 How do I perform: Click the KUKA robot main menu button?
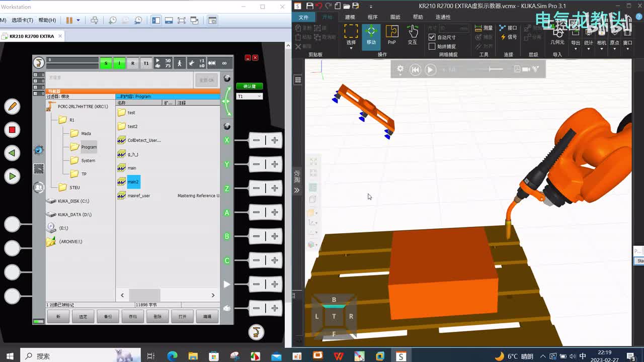point(38,63)
